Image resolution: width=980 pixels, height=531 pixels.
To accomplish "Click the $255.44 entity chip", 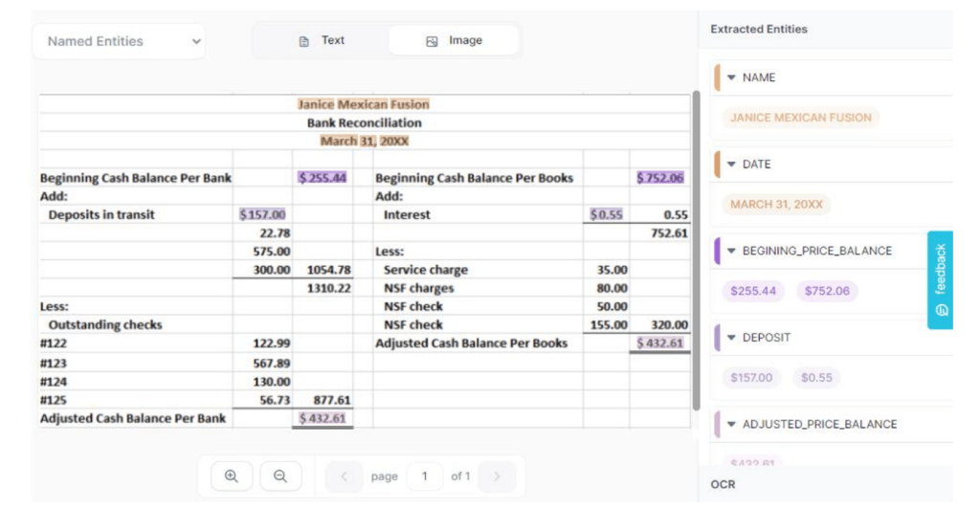I will [753, 291].
